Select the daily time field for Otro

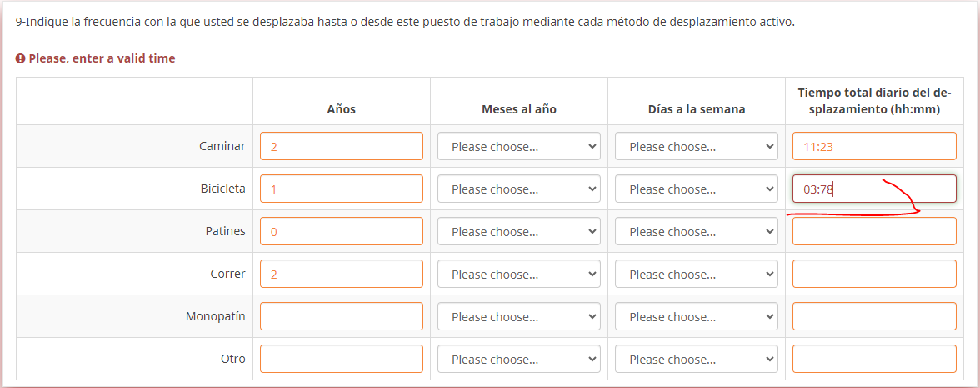873,359
